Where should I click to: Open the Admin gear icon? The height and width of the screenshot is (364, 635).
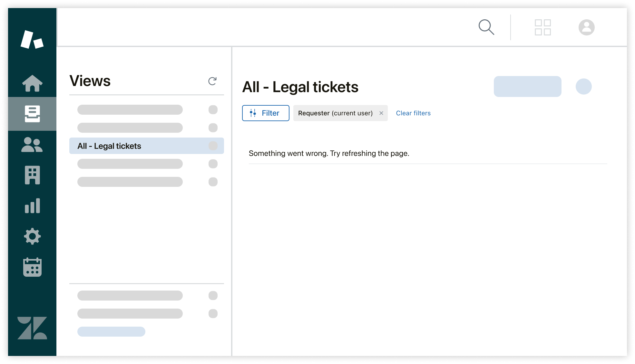32,236
